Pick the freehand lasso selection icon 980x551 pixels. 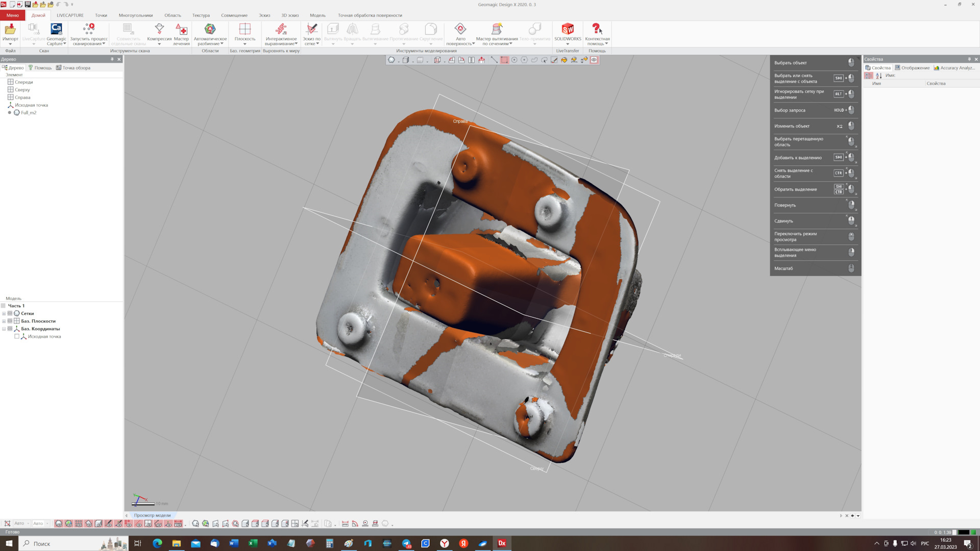[534, 60]
